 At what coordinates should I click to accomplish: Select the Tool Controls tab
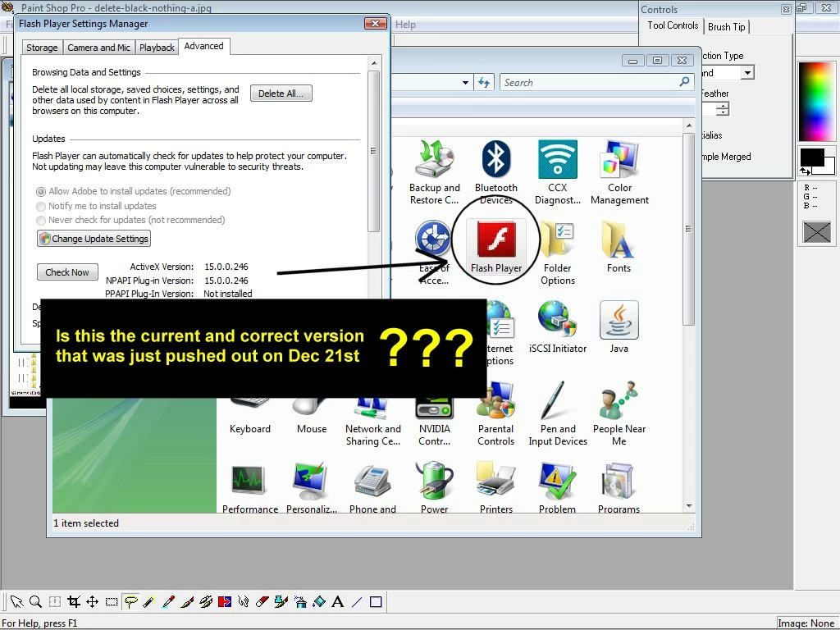click(673, 25)
